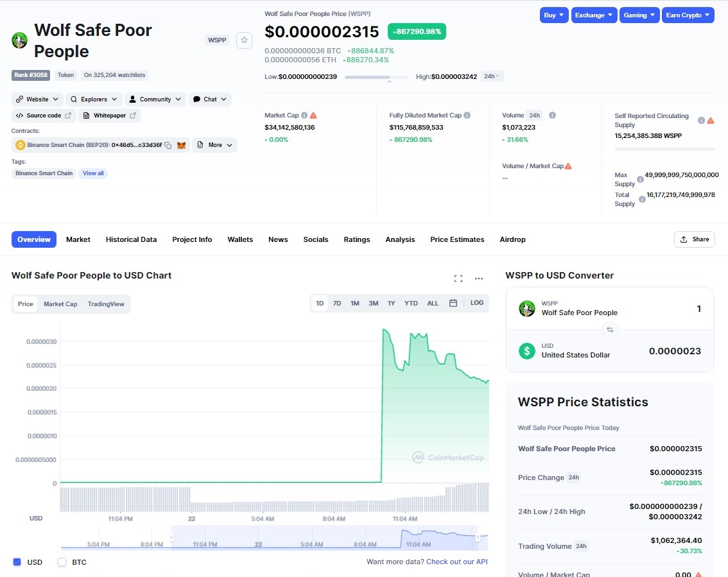
Task: Open the Exchange dropdown
Action: tap(594, 15)
